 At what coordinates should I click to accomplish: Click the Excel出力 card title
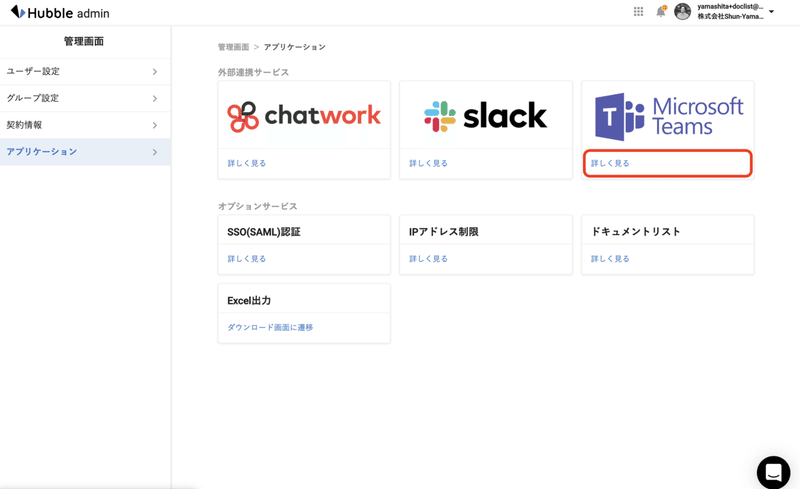coord(249,301)
